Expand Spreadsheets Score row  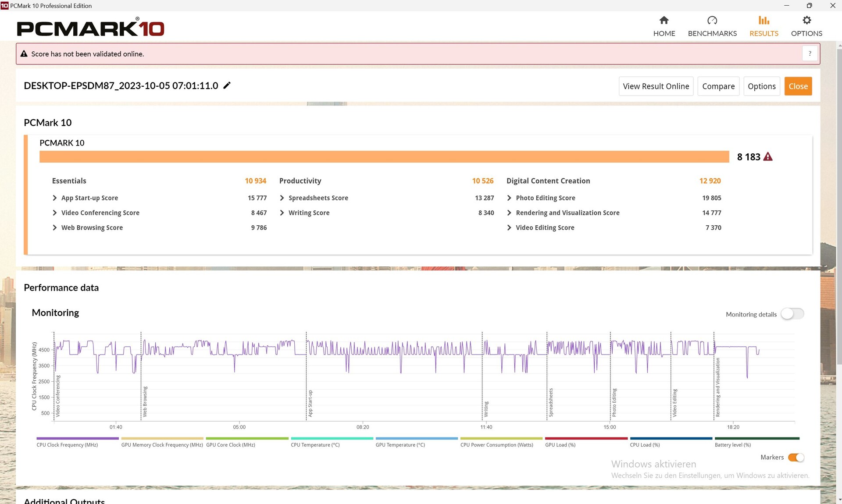pos(282,198)
